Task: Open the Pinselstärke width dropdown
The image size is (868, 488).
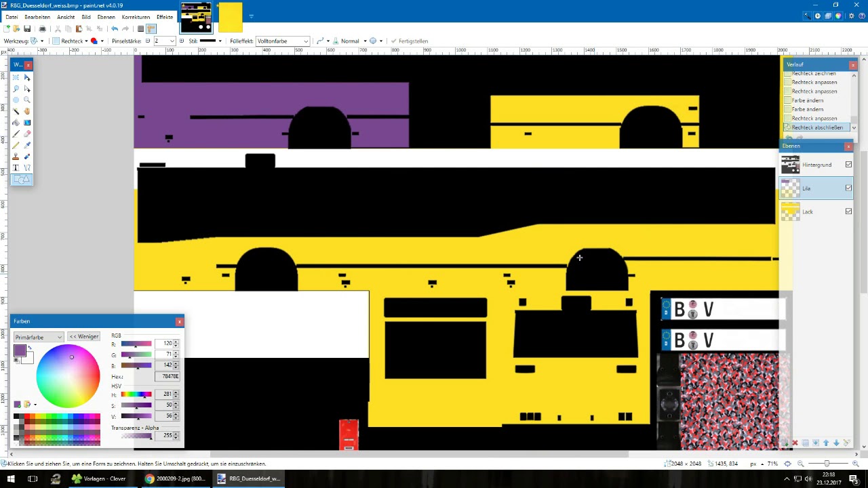Action: 172,41
